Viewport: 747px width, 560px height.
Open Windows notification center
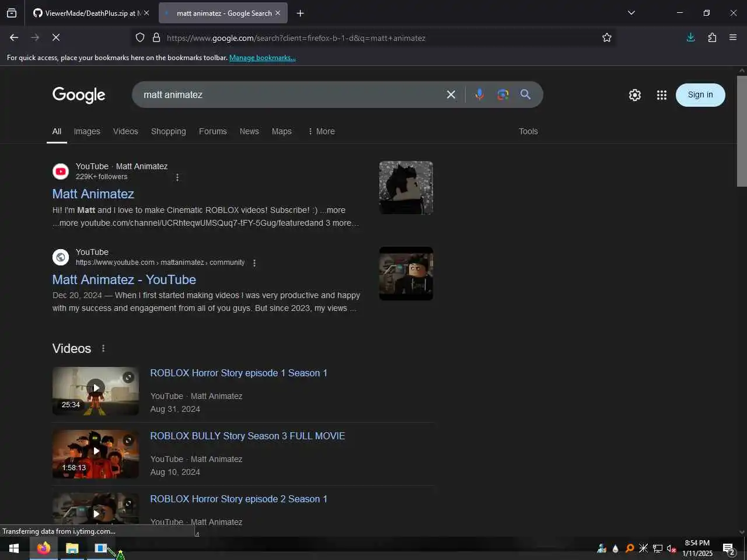tap(729, 548)
